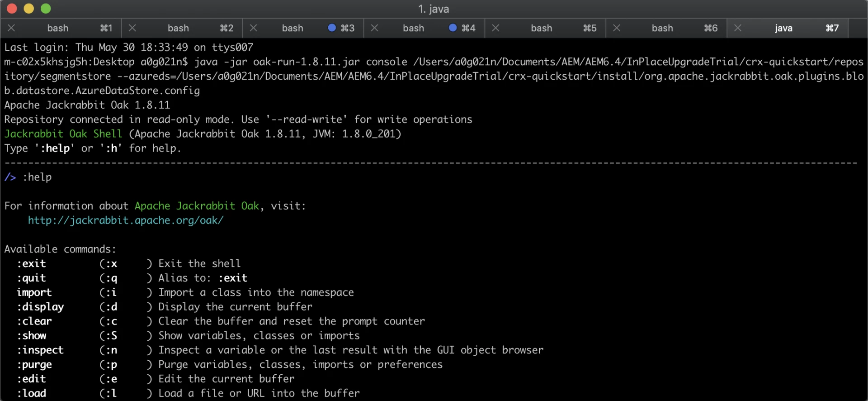Click the '(:S' shortcut alias
The width and height of the screenshot is (868, 401).
(108, 336)
